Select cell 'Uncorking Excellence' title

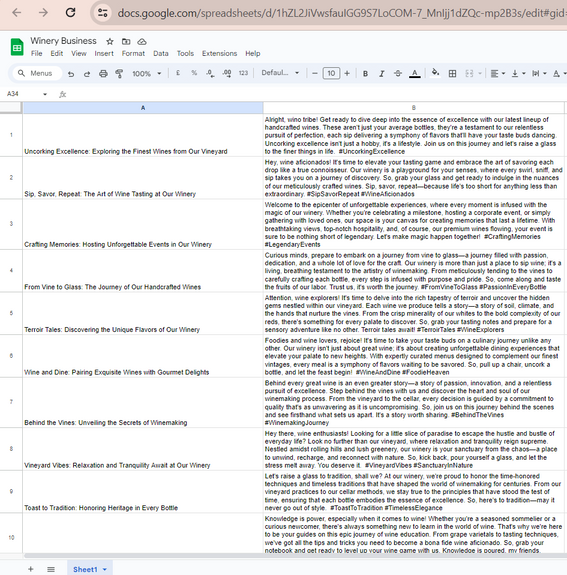tap(143, 135)
